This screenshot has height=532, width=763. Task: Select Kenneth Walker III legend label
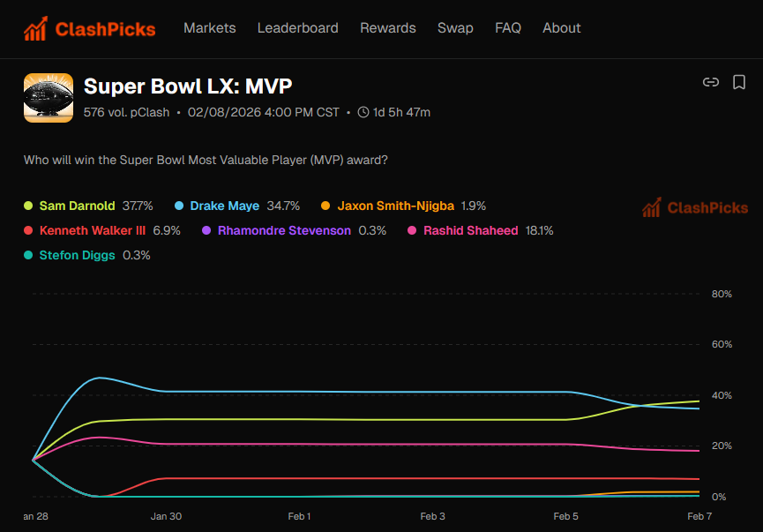coord(93,231)
